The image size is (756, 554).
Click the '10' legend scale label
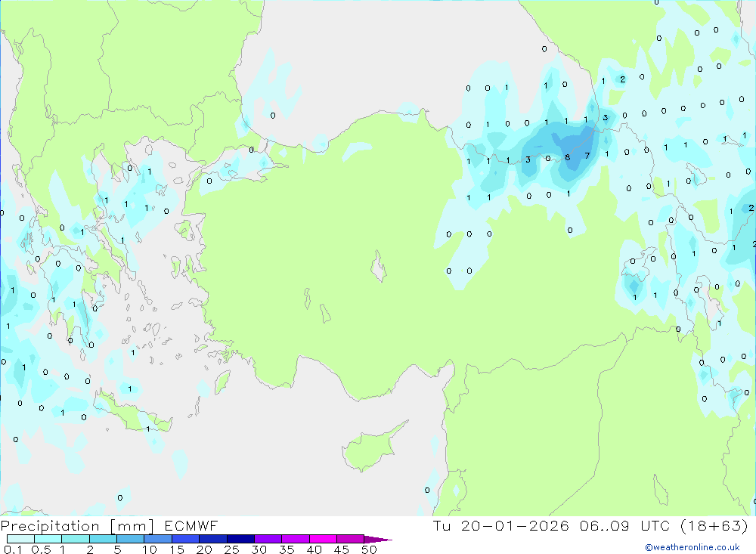pos(149,549)
